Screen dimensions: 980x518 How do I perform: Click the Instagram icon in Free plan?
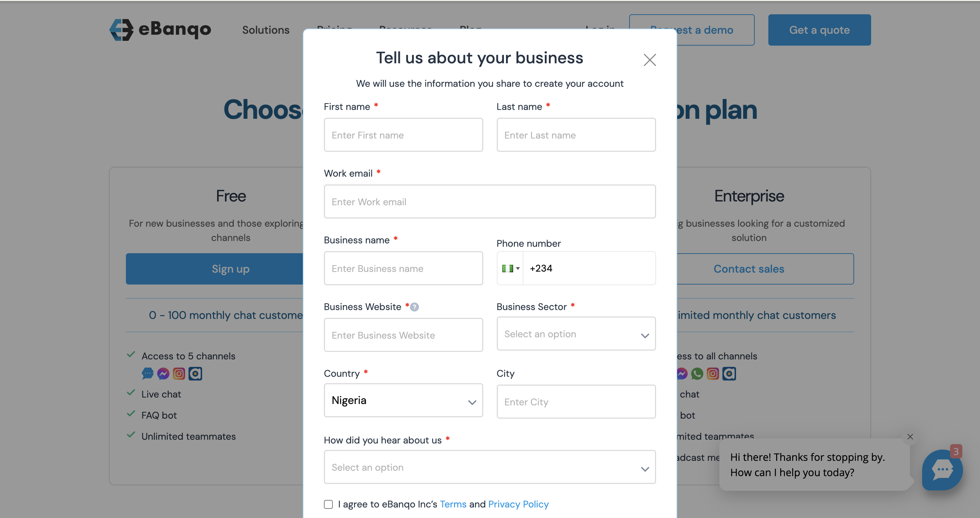179,374
